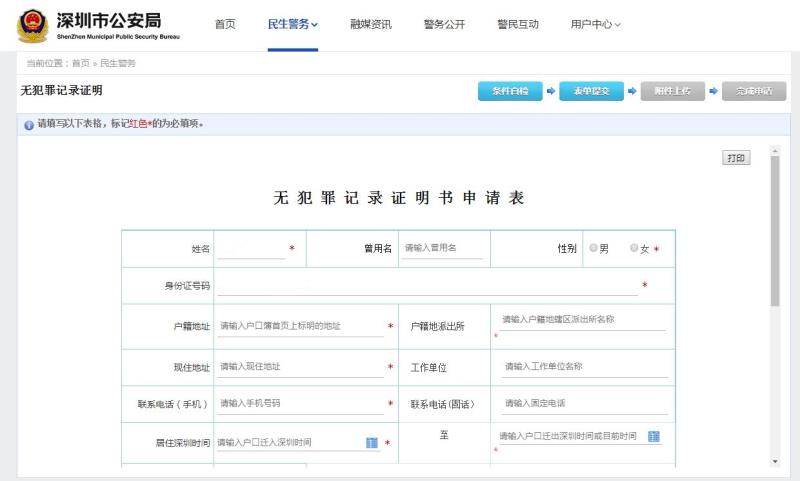
Task: Expand the 用户中心 dropdown menu
Action: click(595, 24)
